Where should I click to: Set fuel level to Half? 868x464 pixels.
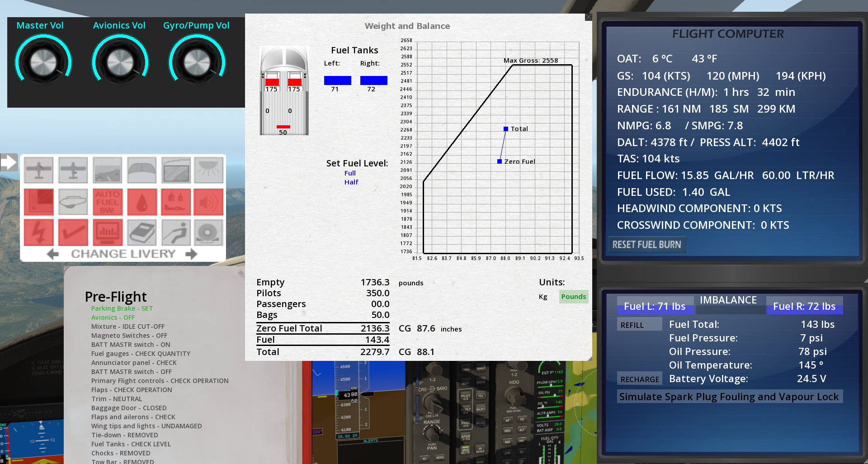(x=351, y=182)
